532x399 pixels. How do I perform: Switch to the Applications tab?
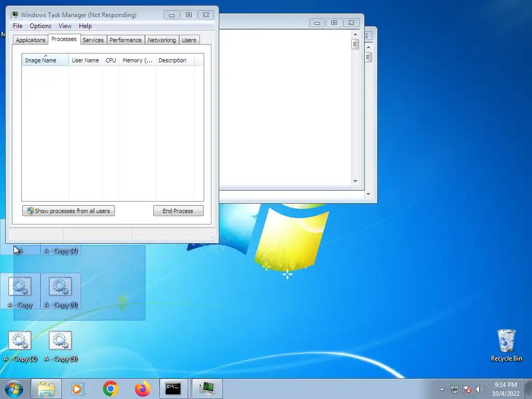(31, 40)
